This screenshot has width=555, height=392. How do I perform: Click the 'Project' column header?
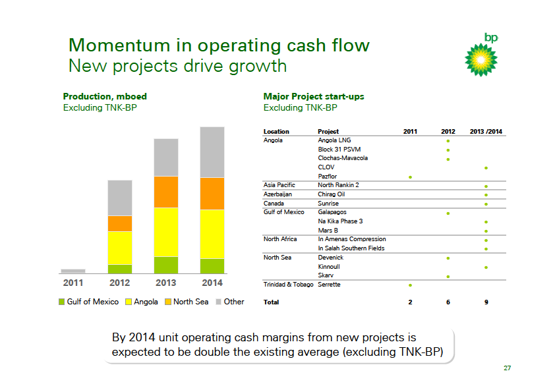point(328,131)
